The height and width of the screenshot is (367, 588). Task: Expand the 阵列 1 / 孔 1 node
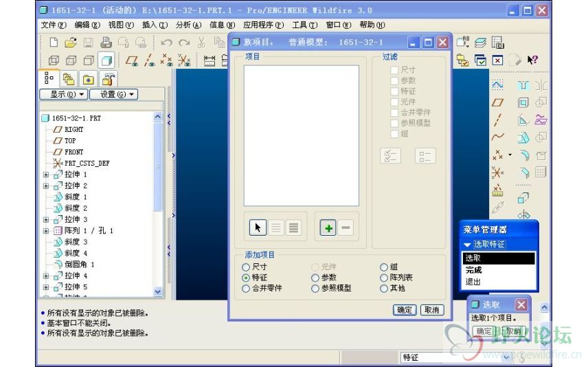click(46, 231)
